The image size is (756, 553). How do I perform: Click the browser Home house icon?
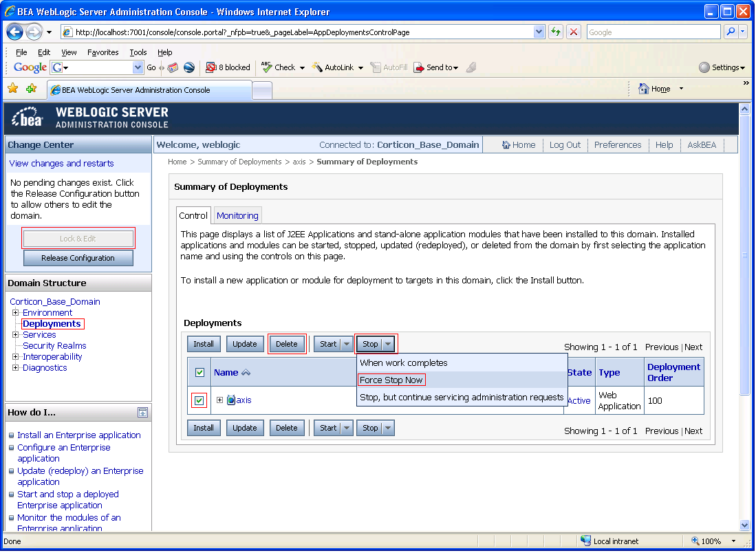click(644, 89)
